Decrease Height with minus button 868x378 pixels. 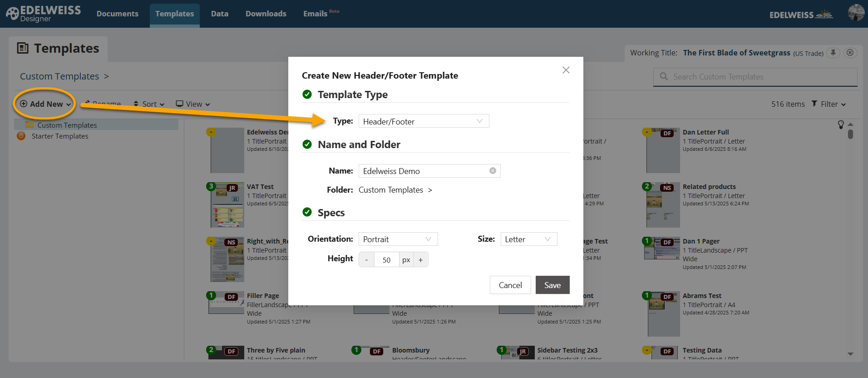coord(366,260)
